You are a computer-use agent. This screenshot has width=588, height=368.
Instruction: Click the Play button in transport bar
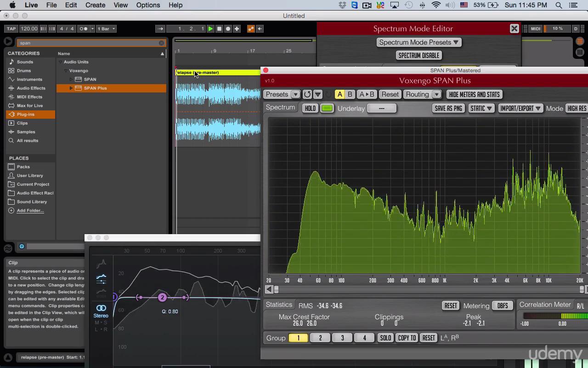click(x=210, y=29)
